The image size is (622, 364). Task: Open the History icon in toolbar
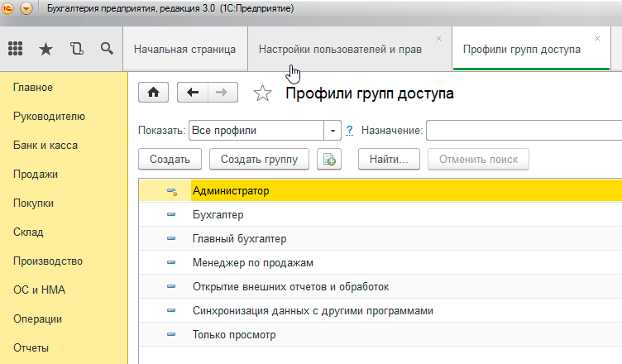pos(77,49)
